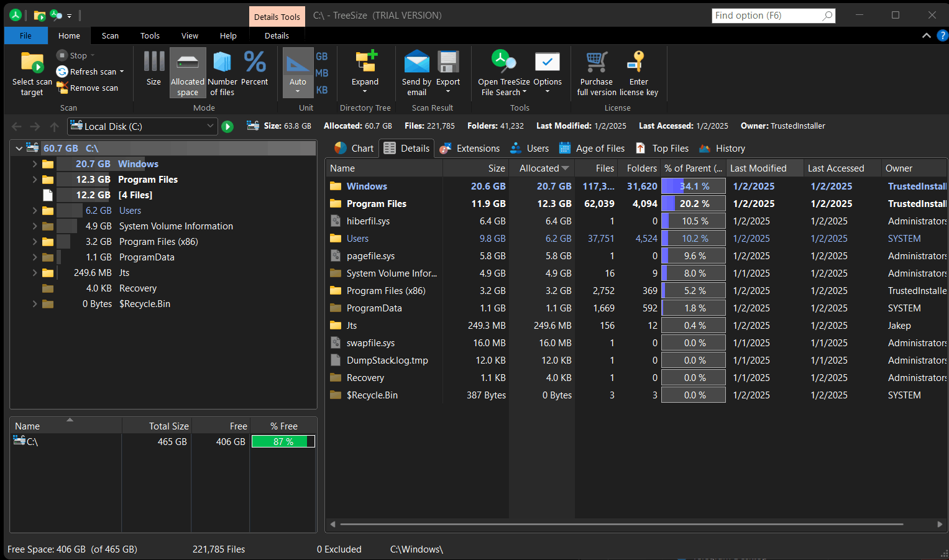Click the Refresh scan icon
Image resolution: width=949 pixels, height=560 pixels.
[62, 71]
